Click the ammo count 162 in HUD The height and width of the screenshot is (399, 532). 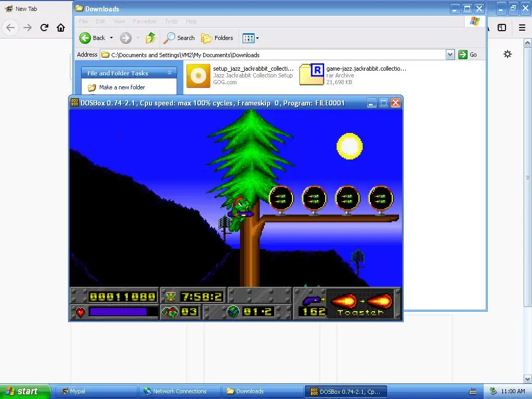pos(313,312)
